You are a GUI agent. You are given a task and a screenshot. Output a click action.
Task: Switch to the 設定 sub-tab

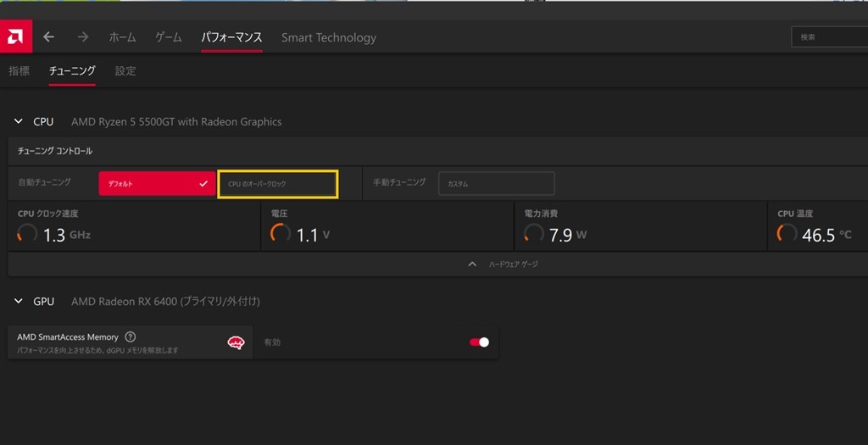[125, 71]
